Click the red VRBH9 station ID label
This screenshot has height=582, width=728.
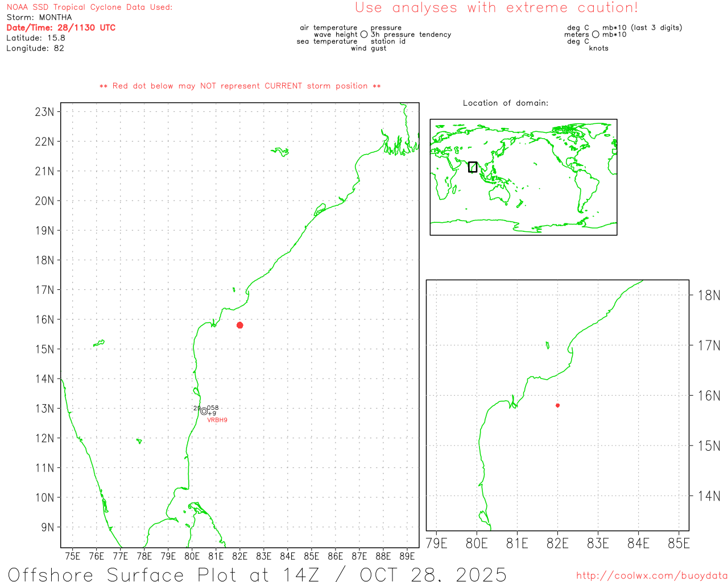pos(217,420)
